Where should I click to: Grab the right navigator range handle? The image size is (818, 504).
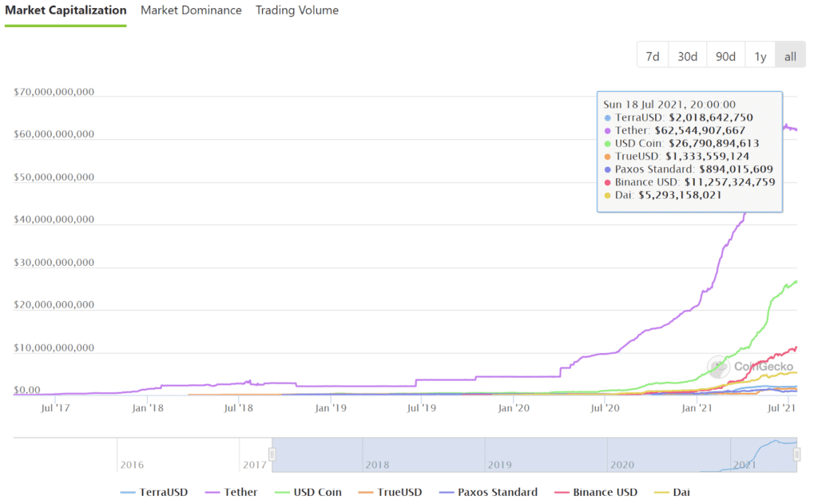pos(796,454)
